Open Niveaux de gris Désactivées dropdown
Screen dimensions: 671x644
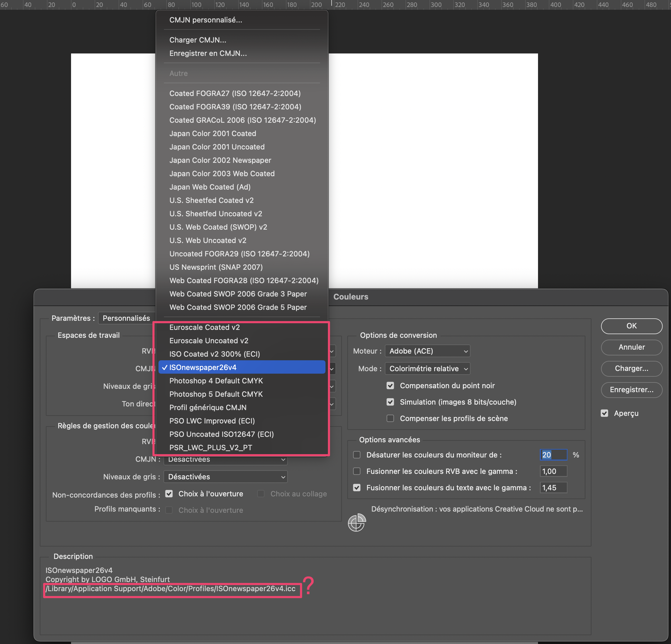coord(225,477)
